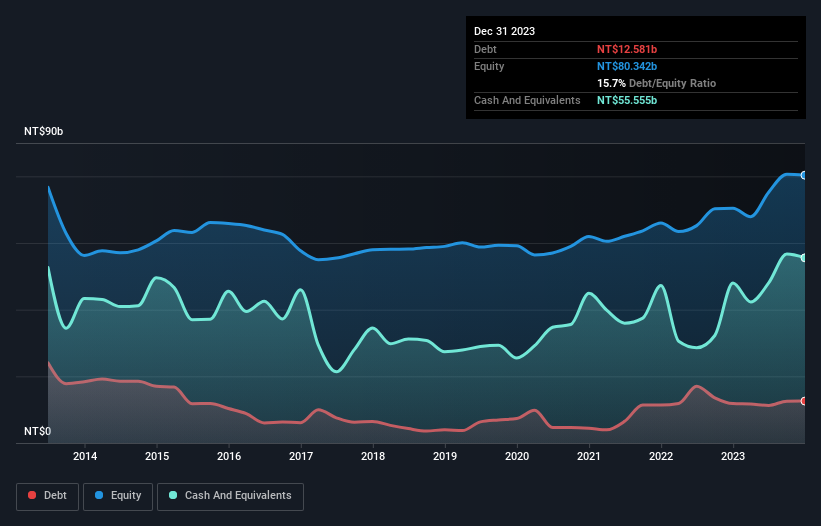The height and width of the screenshot is (526, 821).
Task: Click the 2016 x-axis label
Action: pos(229,456)
